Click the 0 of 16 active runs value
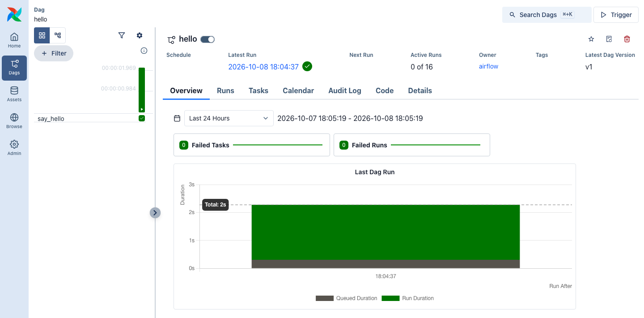 (x=422, y=67)
